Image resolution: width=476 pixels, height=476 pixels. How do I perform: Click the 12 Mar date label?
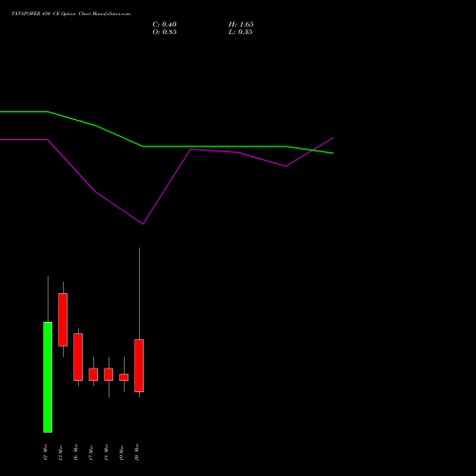[46, 452]
